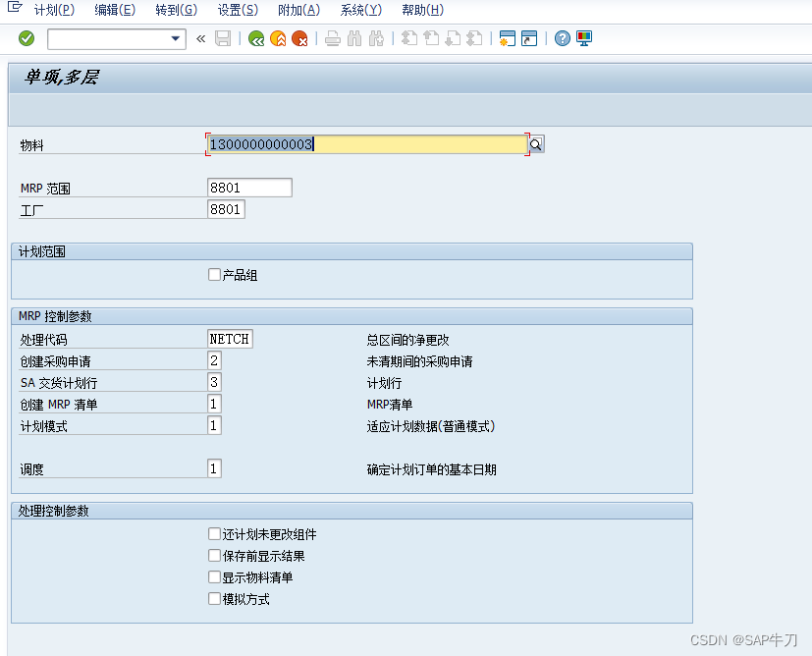Click the 确定计划订单的基本日期 text
The image size is (812, 656).
click(432, 469)
